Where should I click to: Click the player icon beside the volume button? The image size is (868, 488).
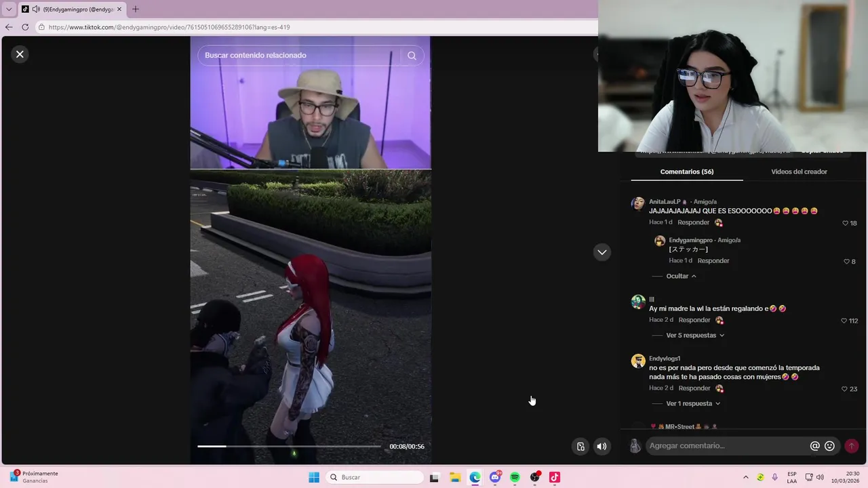pos(580,446)
